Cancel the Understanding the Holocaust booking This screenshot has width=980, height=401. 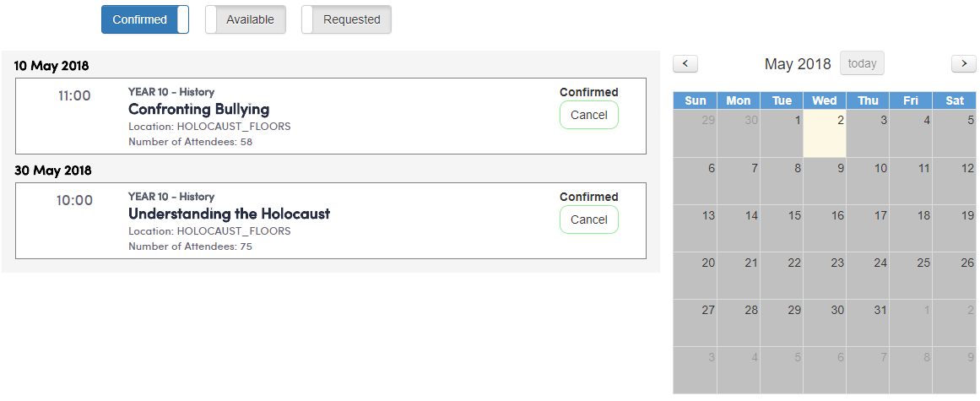(588, 219)
